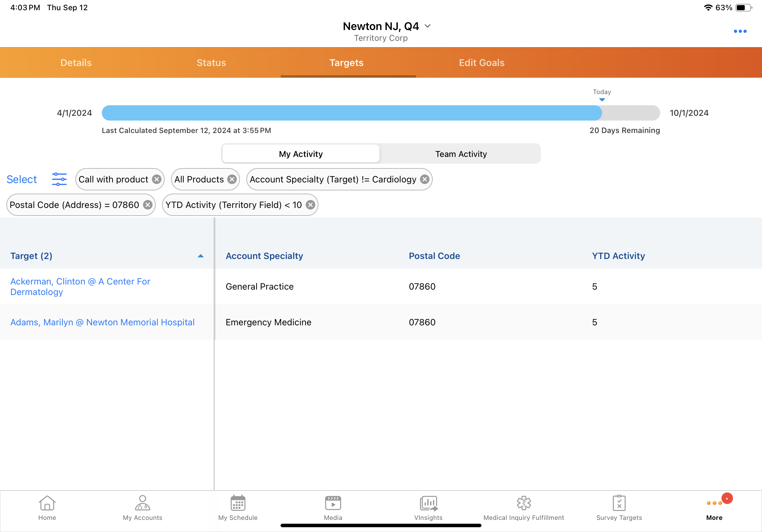Switch to Team Activity view
The height and width of the screenshot is (532, 762).
[x=461, y=154]
